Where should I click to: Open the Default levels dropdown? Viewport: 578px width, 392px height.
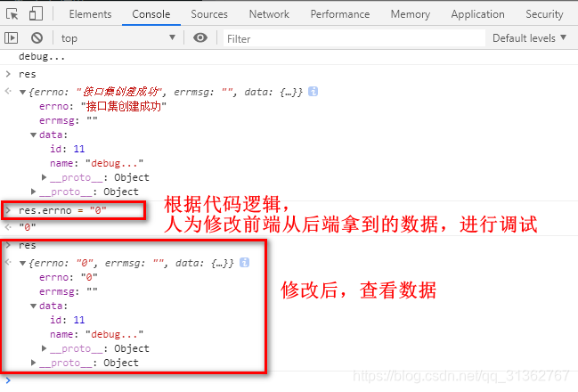(529, 38)
